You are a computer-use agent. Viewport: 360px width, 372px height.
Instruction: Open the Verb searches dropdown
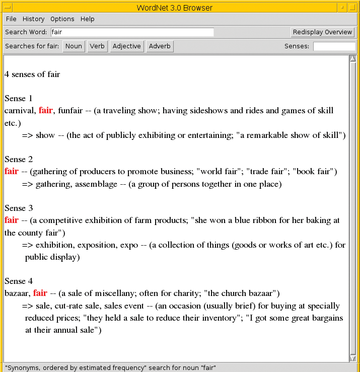pyautogui.click(x=97, y=46)
